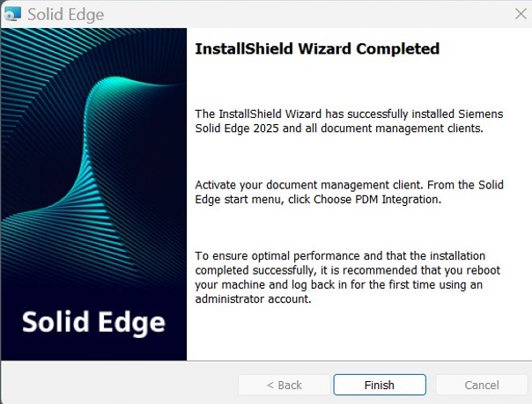Click the word 'Siemens' in the first paragraph
This screenshot has width=532, height=404.
click(x=480, y=114)
